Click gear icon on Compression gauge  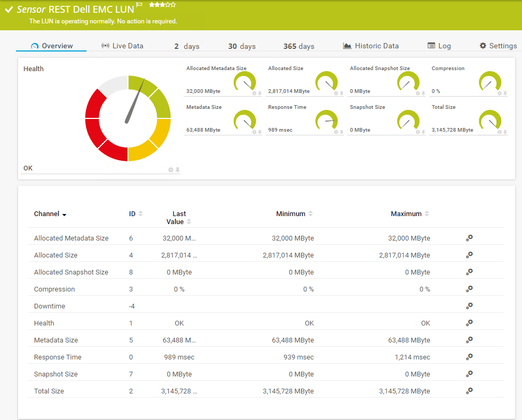click(x=499, y=93)
